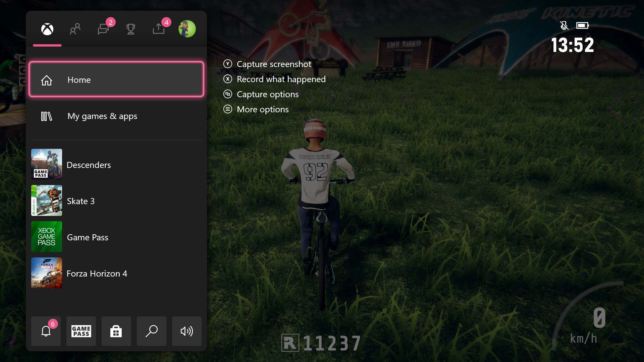This screenshot has height=362, width=644.
Task: Select the Game Pass icon
Action: coord(81,330)
